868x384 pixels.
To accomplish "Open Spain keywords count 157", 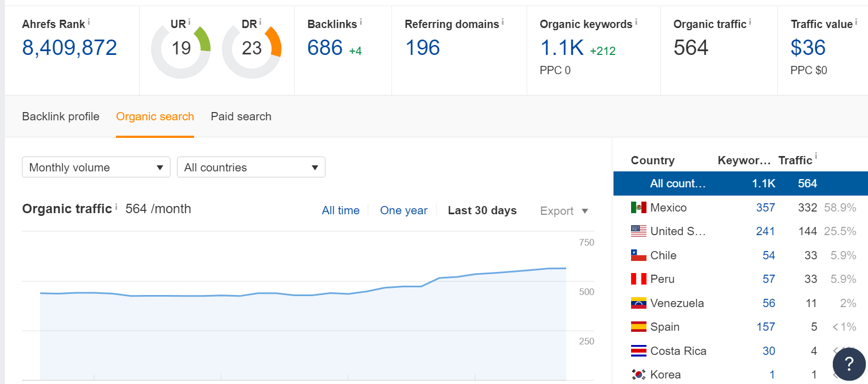I will [765, 327].
